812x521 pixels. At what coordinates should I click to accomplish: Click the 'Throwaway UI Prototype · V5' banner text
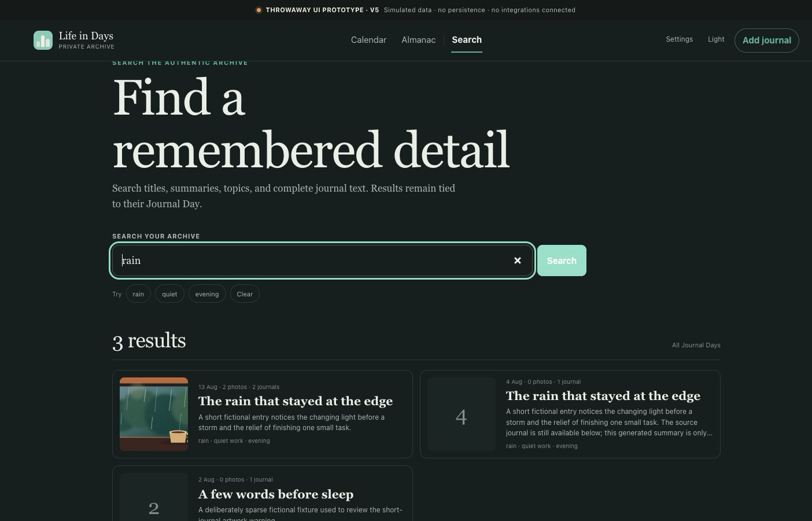[x=322, y=10]
